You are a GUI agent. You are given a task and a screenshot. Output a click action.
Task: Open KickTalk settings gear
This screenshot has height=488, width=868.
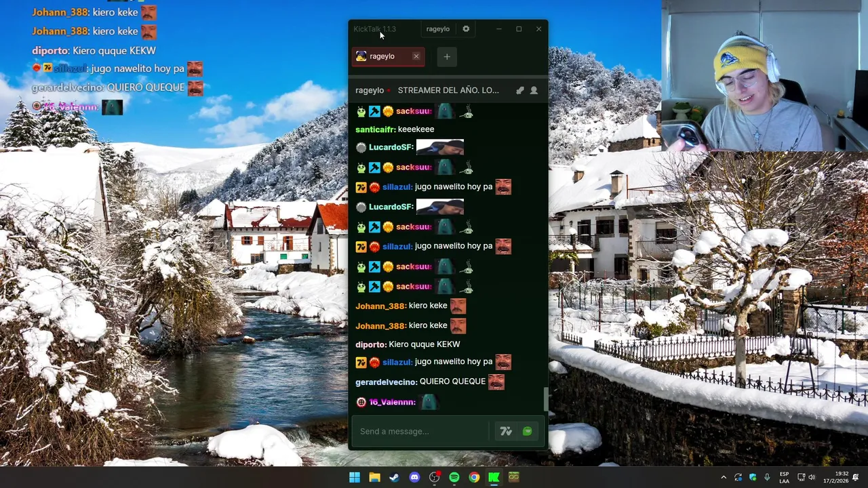click(x=466, y=29)
